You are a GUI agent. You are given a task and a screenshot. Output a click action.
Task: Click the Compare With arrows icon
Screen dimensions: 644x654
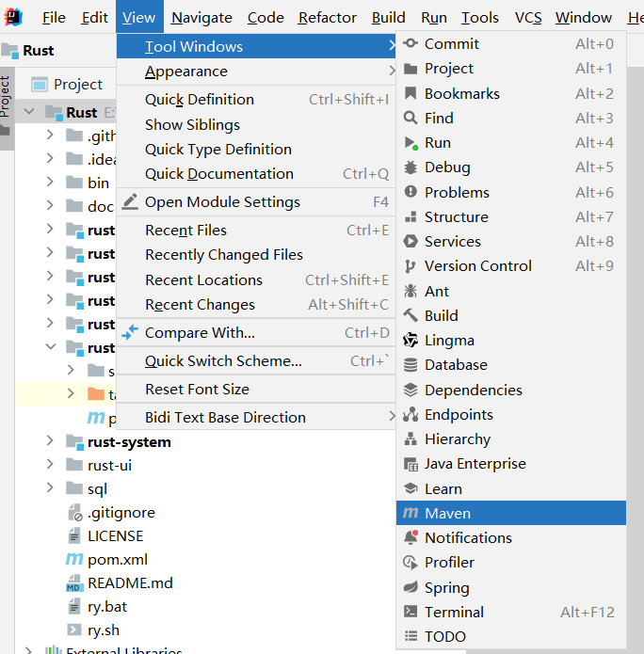coord(130,333)
